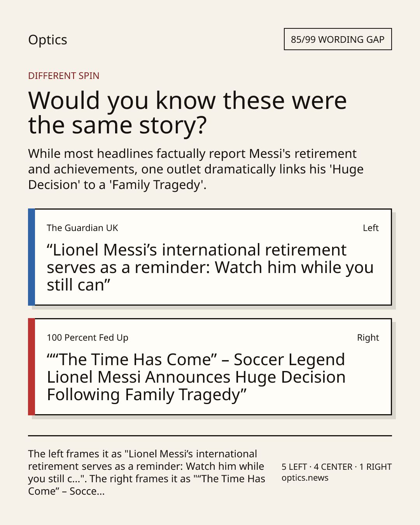Click the main headline about same story
The image size is (420, 525).
pos(187,112)
